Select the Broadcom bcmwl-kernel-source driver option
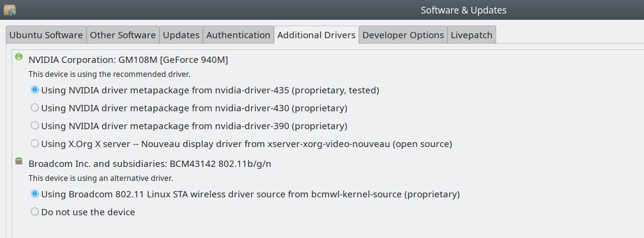Viewport: 644px width, 238px height. point(35,194)
